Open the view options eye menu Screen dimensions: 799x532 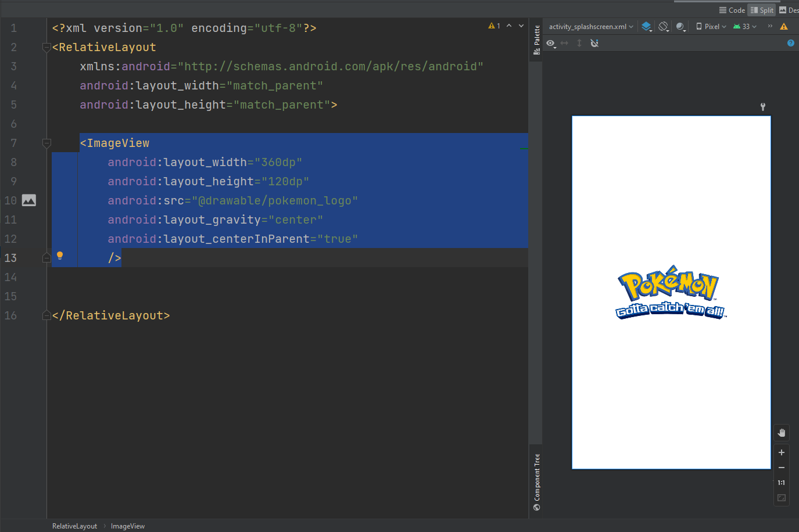pos(551,43)
